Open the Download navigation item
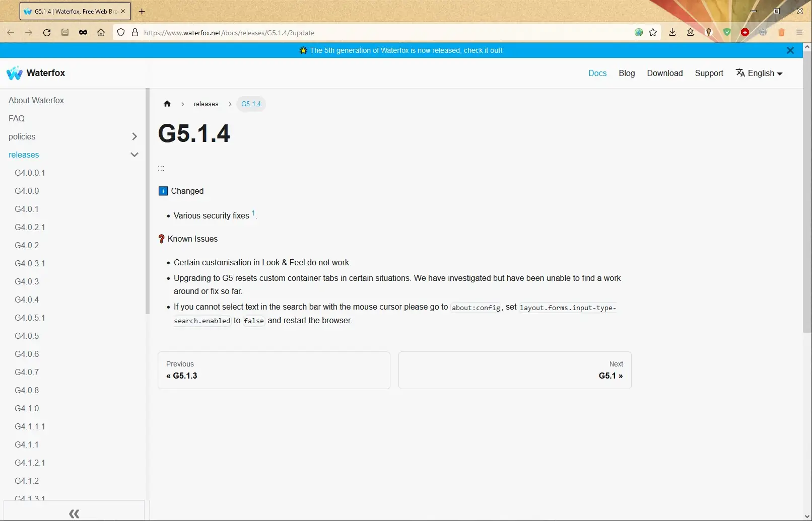The image size is (812, 521). tap(665, 73)
